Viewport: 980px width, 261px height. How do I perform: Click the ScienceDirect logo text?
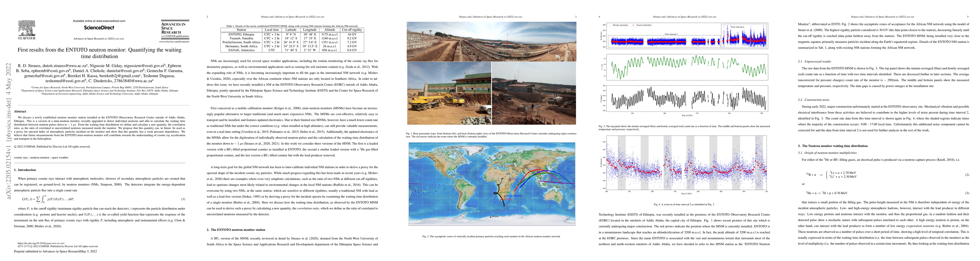coord(99,28)
